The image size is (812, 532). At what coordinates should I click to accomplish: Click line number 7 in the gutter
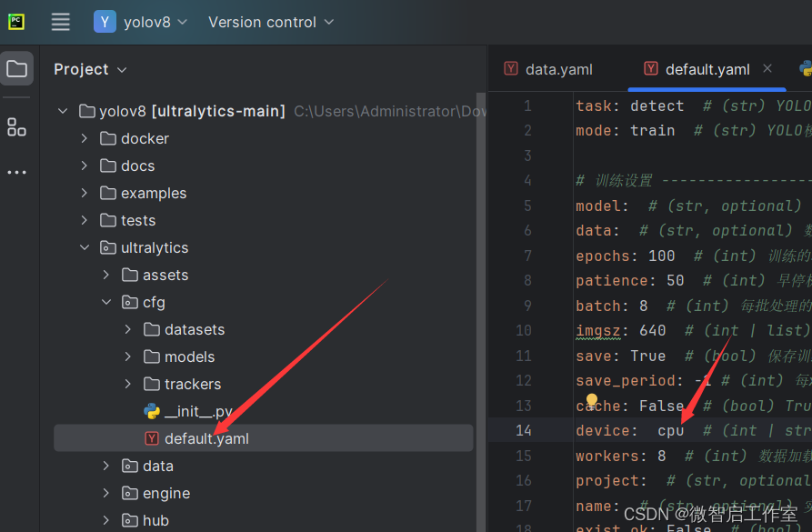coord(527,256)
